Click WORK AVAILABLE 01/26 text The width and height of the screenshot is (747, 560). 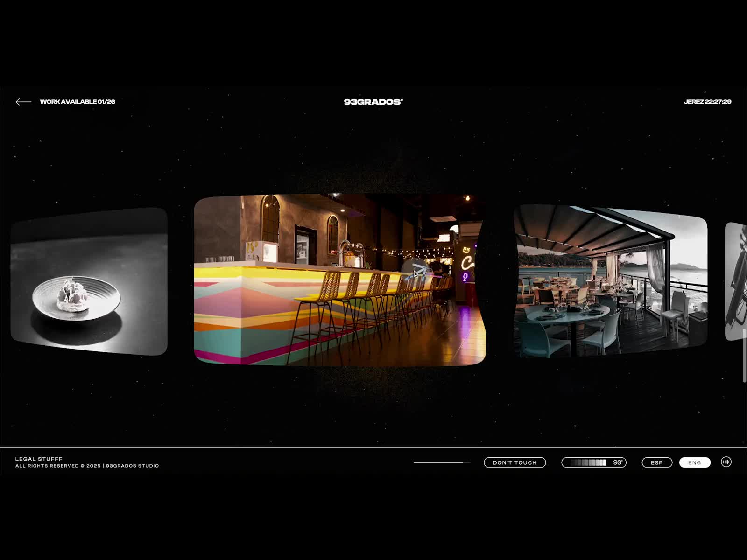(x=78, y=102)
